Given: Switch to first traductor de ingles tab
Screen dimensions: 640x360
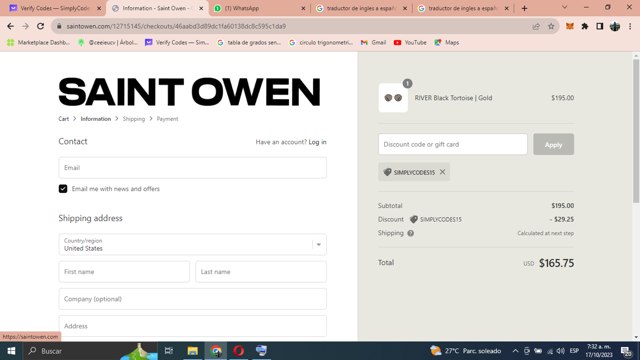Looking at the screenshot, I should [361, 8].
